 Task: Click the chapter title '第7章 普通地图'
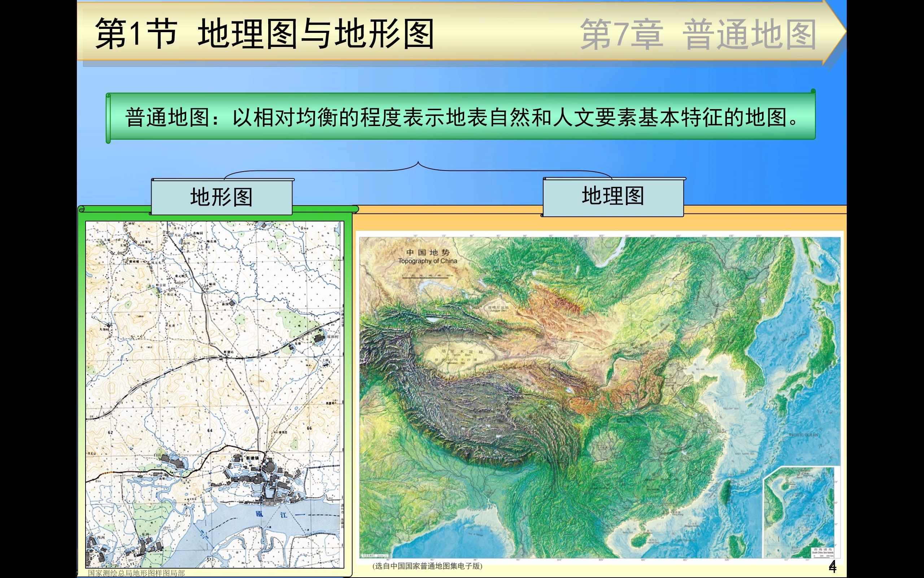point(698,34)
